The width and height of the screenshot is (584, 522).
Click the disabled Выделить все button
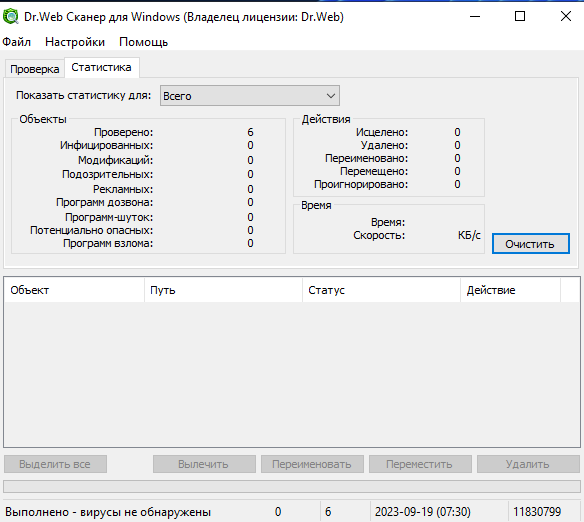[x=55, y=464]
